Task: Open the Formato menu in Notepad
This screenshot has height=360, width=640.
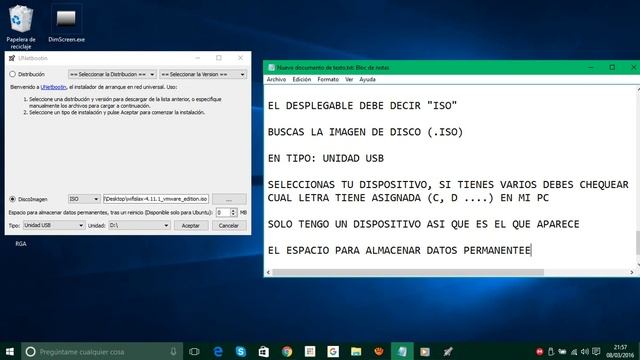Action: [328, 80]
